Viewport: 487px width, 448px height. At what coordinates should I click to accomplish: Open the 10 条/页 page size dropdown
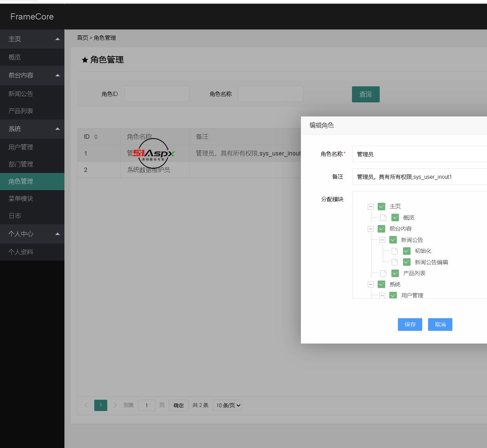[227, 405]
